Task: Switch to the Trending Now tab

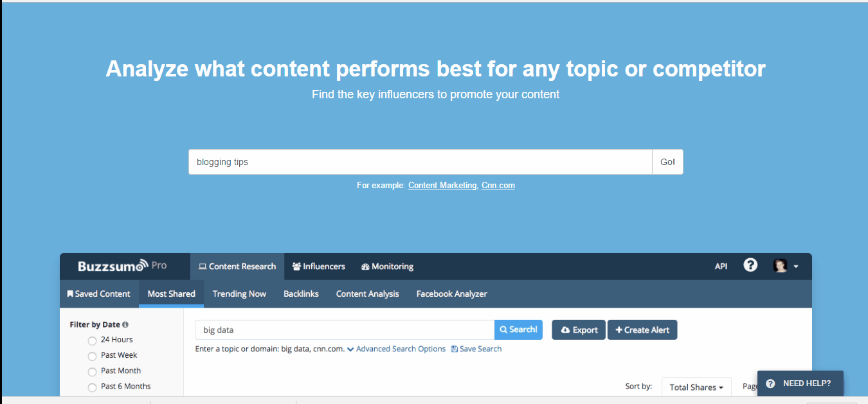Action: [239, 294]
